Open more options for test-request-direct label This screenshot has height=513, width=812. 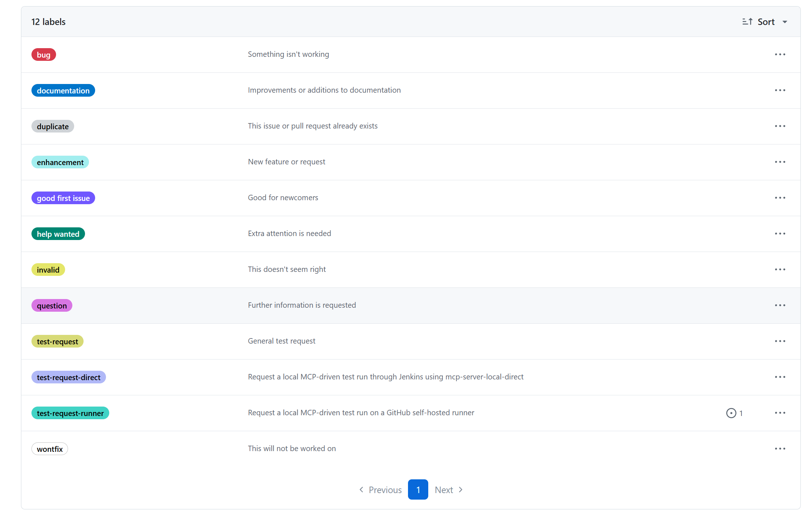point(780,377)
